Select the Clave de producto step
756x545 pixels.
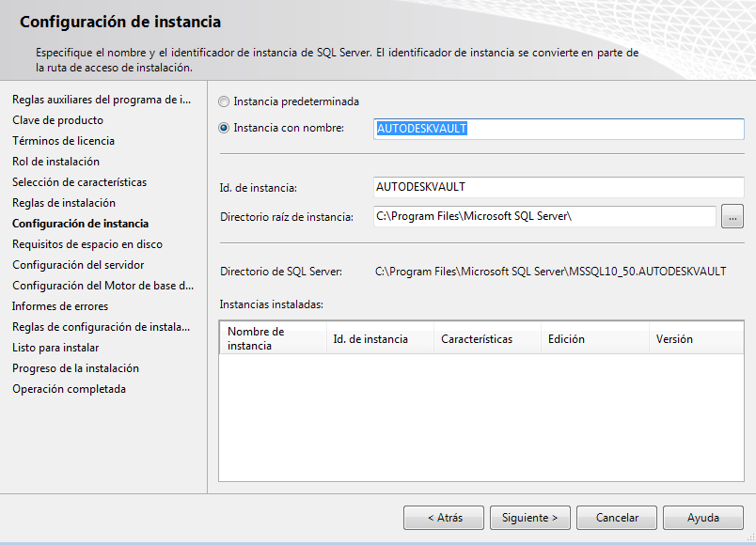tap(58, 120)
